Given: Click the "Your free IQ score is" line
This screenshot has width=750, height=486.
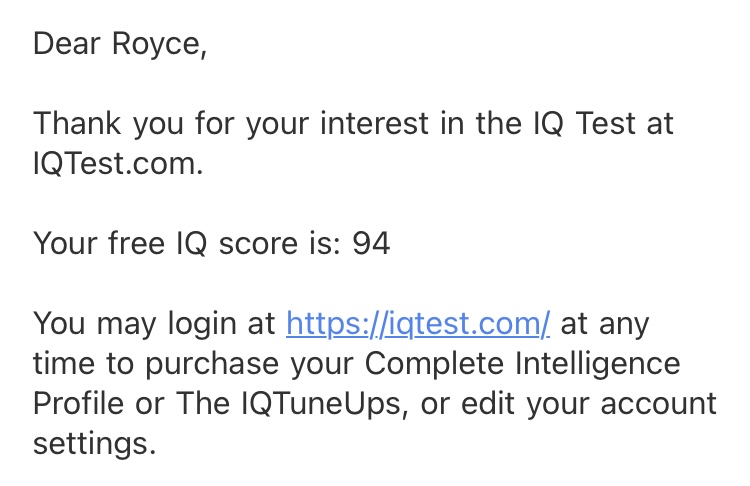Looking at the screenshot, I should [188, 243].
